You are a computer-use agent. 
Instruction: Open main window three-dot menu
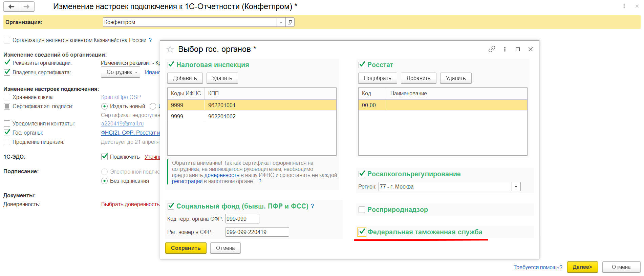pyautogui.click(x=624, y=6)
